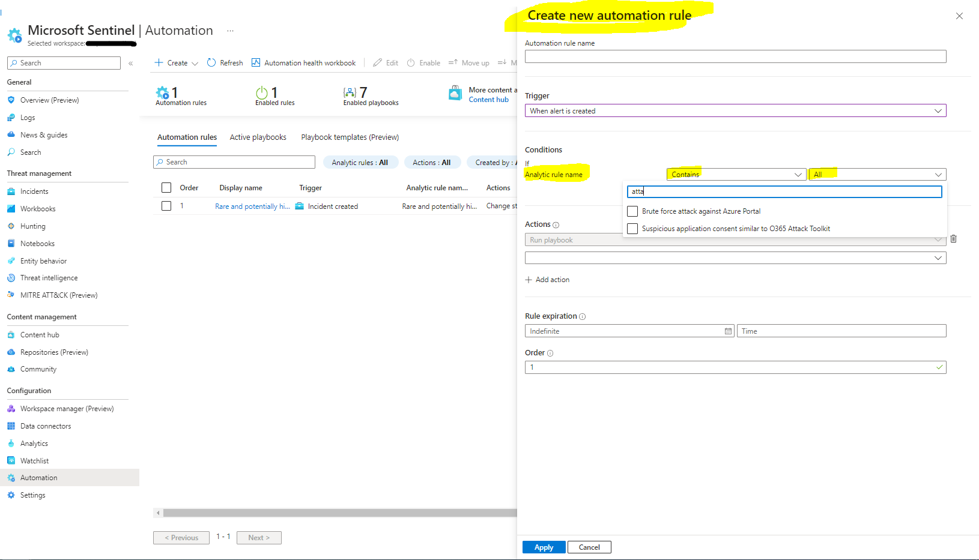The width and height of the screenshot is (979, 560).
Task: Select the automation rule row checkbox
Action: [x=166, y=205]
